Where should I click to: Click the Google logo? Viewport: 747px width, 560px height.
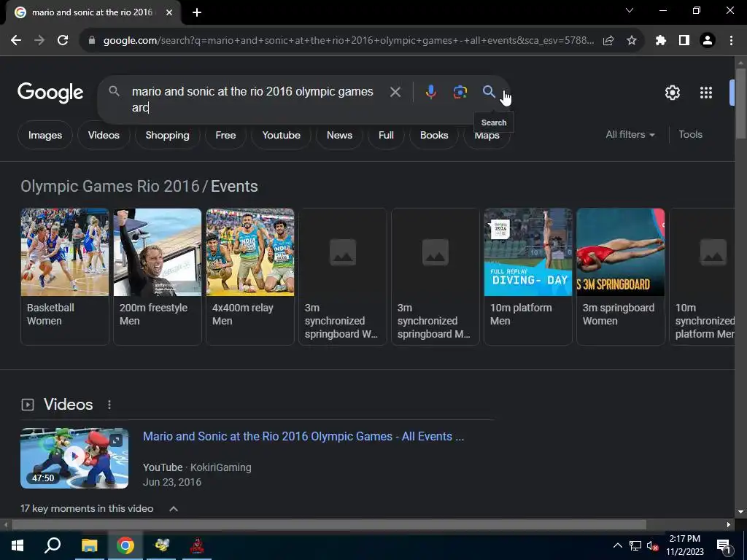tap(50, 93)
